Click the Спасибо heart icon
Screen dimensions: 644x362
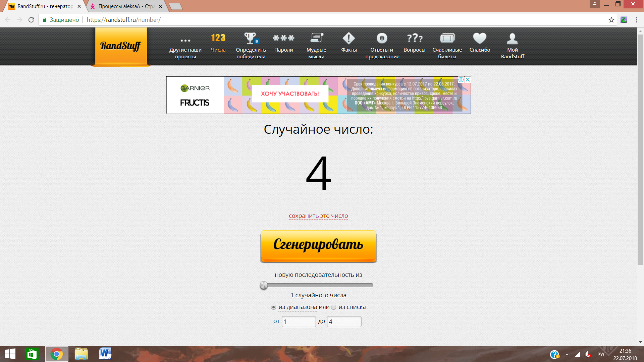[480, 38]
